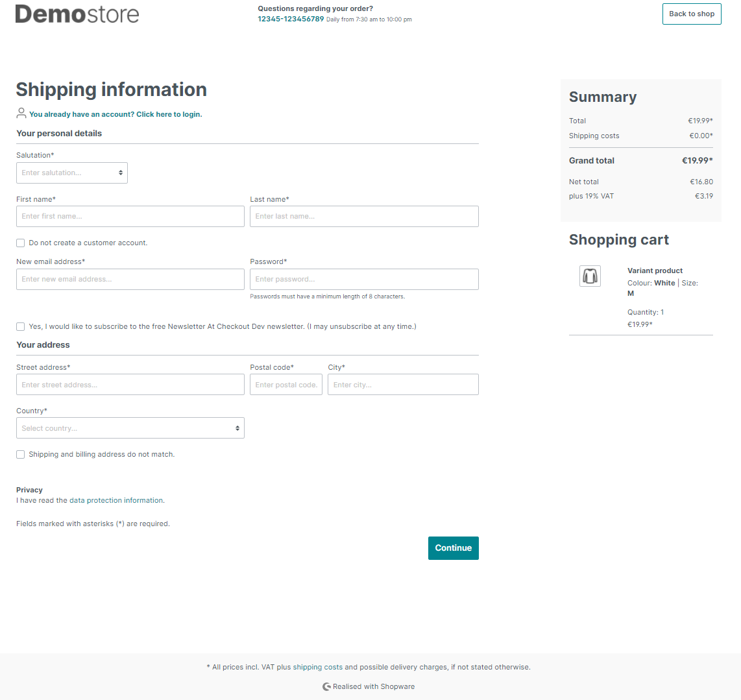The image size is (741, 700).
Task: Enable the newsletter subscription checkbox
Action: [x=20, y=326]
